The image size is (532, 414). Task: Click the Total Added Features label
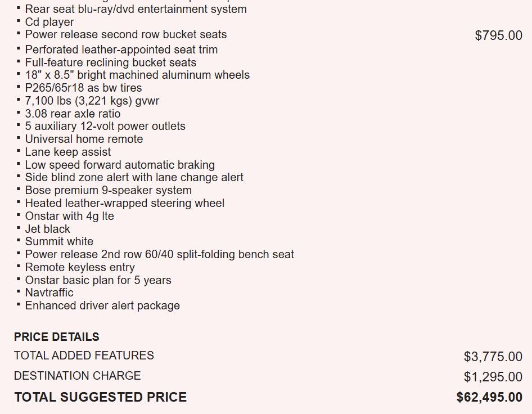point(84,355)
